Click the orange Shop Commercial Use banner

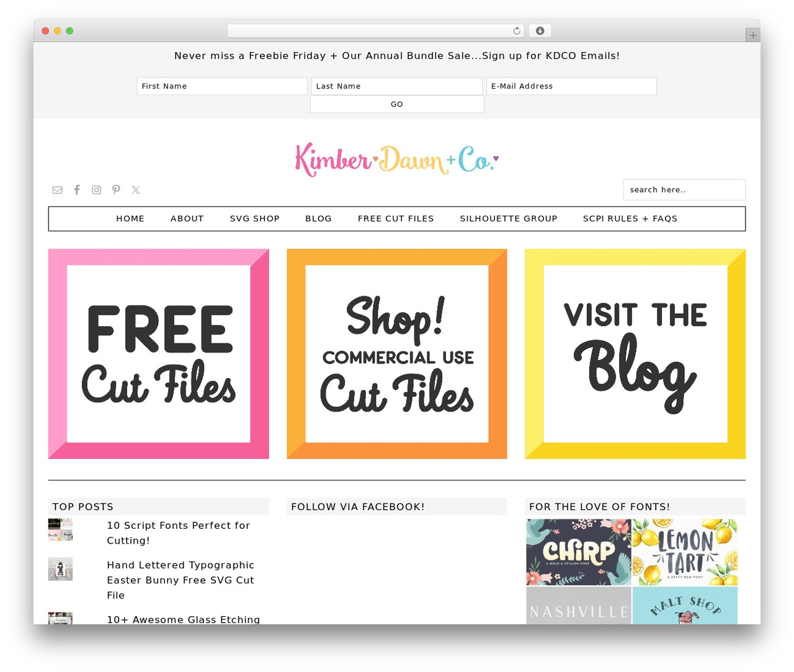click(397, 354)
